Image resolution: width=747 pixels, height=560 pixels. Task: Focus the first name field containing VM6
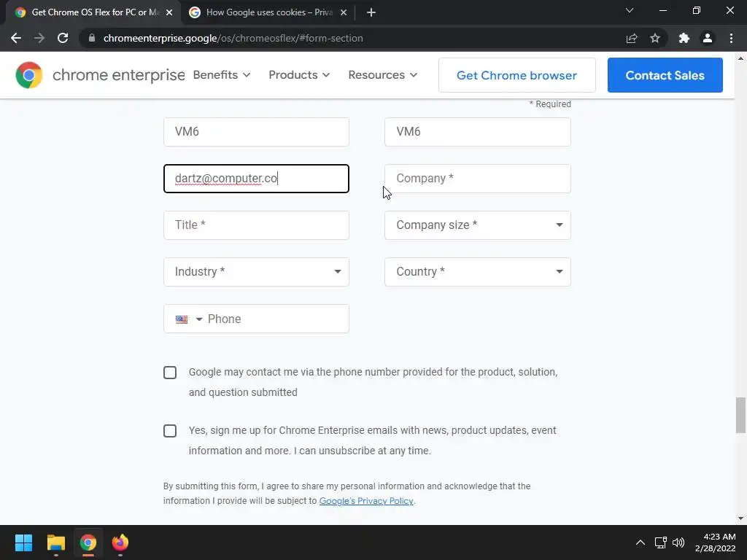[256, 132]
